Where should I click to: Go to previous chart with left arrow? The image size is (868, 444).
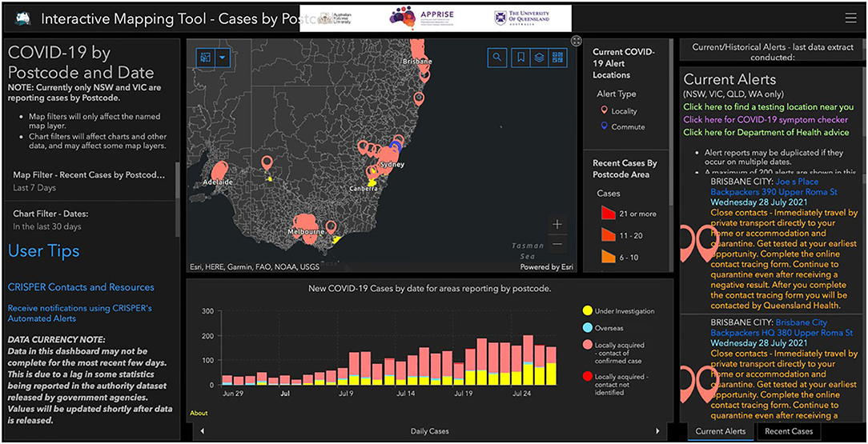tap(202, 430)
